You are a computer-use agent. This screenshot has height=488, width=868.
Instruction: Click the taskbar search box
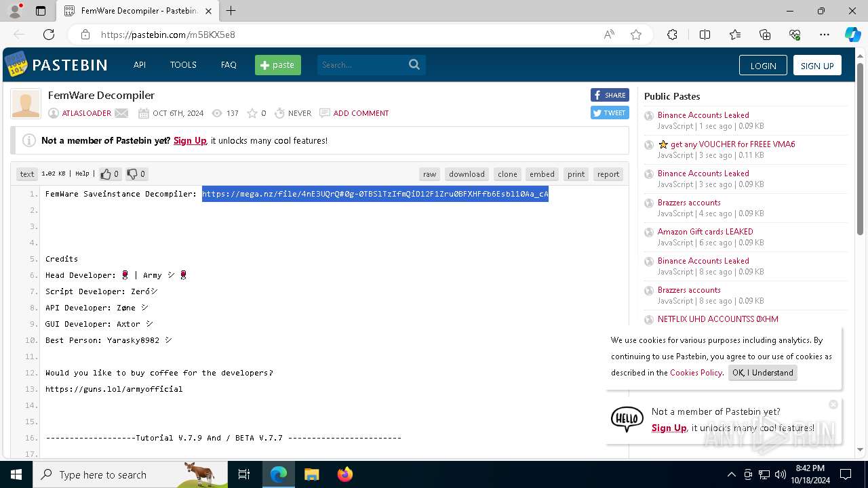click(x=130, y=474)
